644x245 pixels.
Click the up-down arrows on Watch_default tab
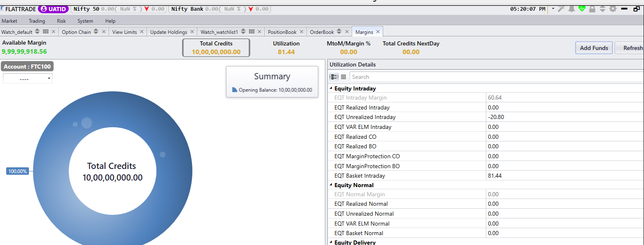[37, 31]
